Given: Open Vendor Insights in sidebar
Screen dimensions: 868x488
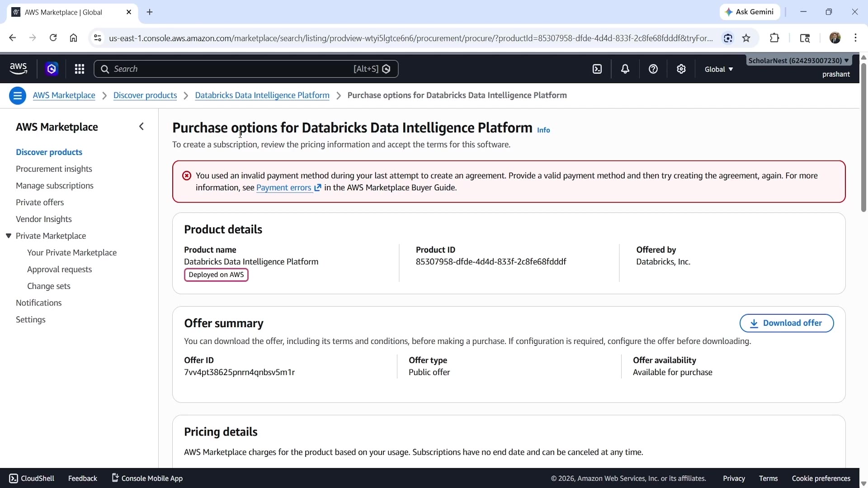Looking at the screenshot, I should (44, 219).
